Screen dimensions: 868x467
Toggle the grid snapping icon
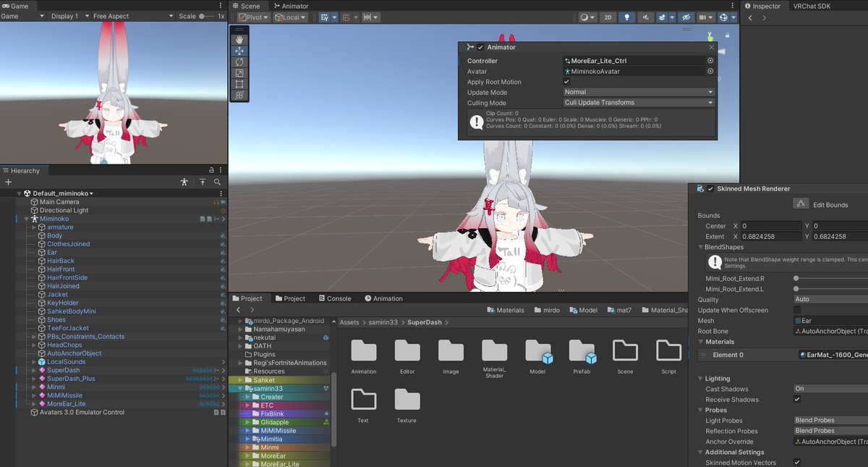point(324,17)
